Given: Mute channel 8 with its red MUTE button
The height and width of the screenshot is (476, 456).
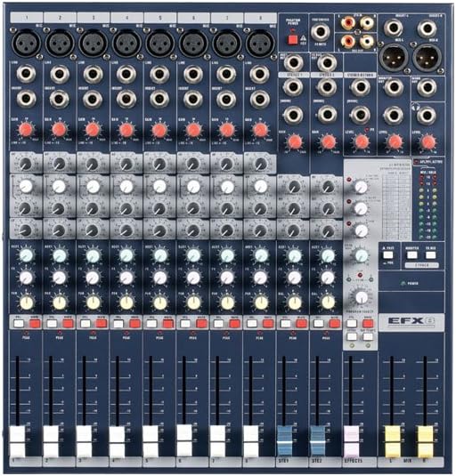Looking at the screenshot, I should click(268, 324).
